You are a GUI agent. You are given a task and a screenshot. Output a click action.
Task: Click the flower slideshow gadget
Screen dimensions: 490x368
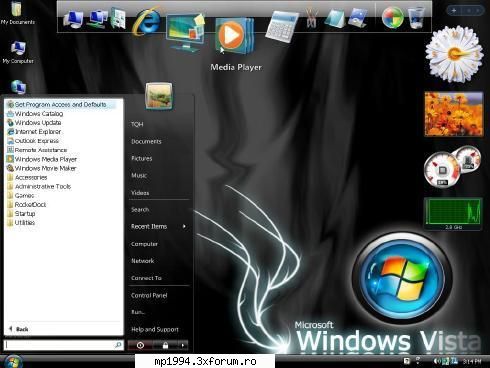[454, 114]
